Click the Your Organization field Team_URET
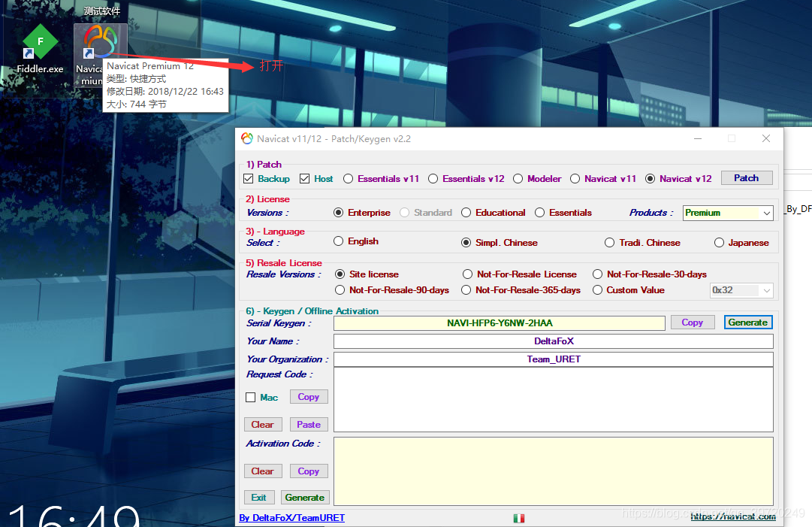812x527 pixels. click(554, 359)
